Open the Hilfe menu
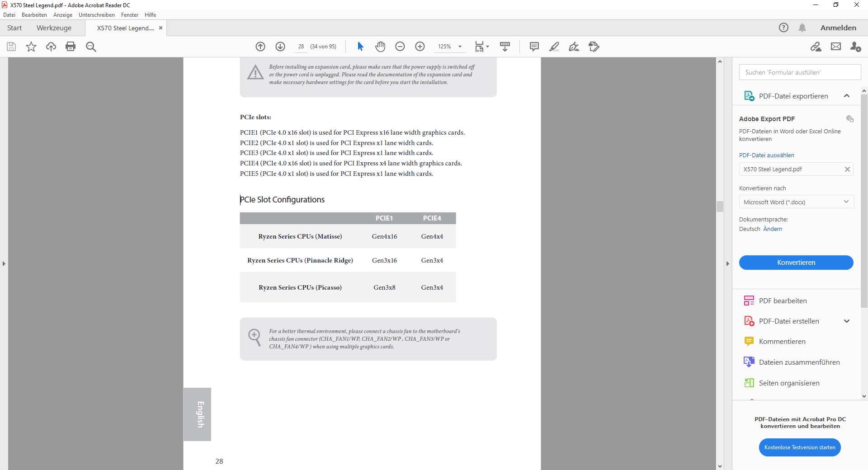This screenshot has width=868, height=470. click(x=151, y=15)
